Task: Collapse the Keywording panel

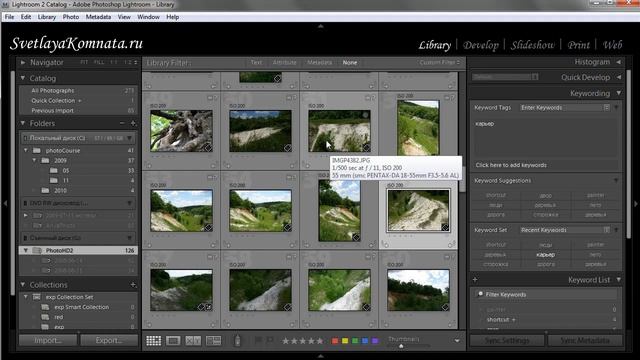Action: pyautogui.click(x=619, y=93)
